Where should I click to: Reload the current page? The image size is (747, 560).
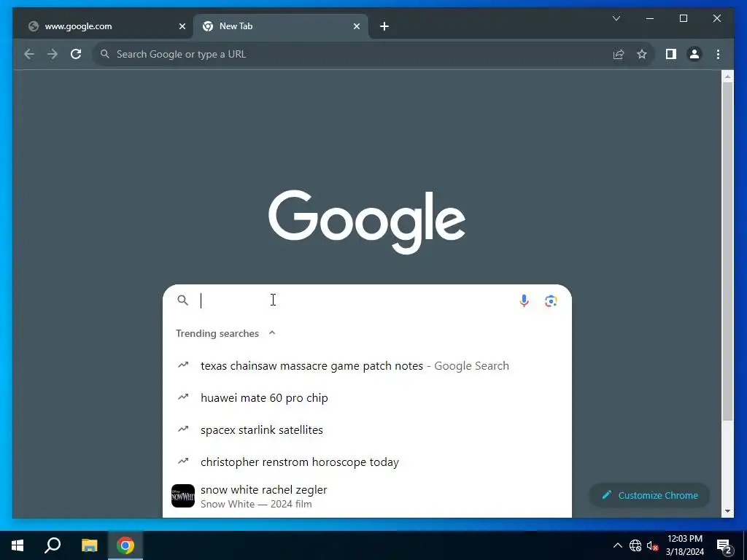[x=76, y=54]
